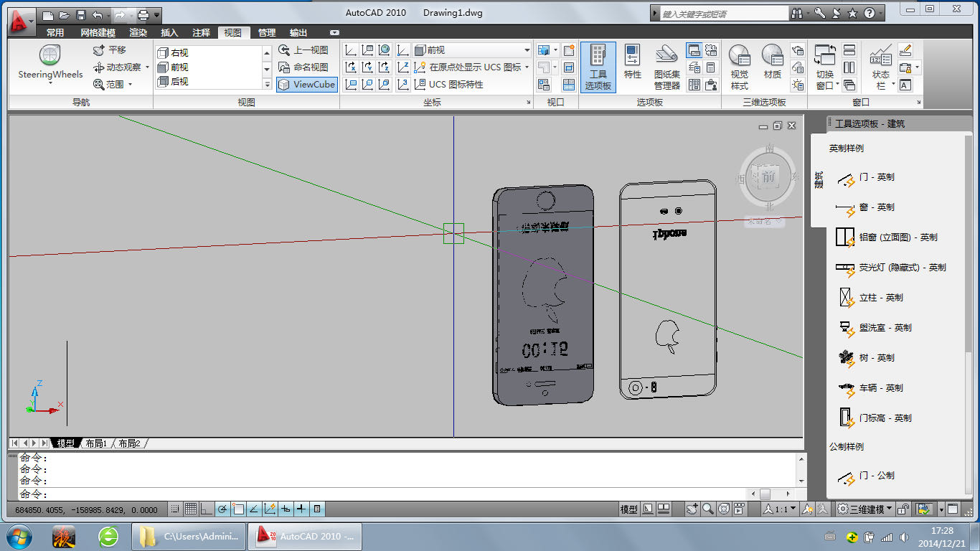Switch to the 网格建模 ribbon tab
980x551 pixels.
coord(98,32)
